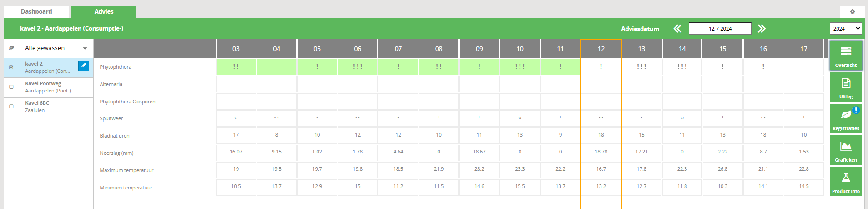Show the Grafieken charts view

[x=846, y=150]
